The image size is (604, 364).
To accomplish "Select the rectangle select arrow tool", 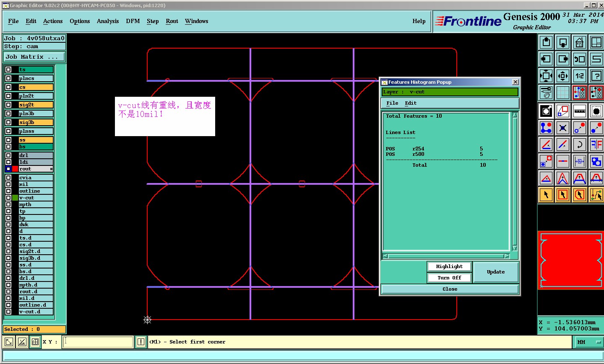I will tap(563, 195).
